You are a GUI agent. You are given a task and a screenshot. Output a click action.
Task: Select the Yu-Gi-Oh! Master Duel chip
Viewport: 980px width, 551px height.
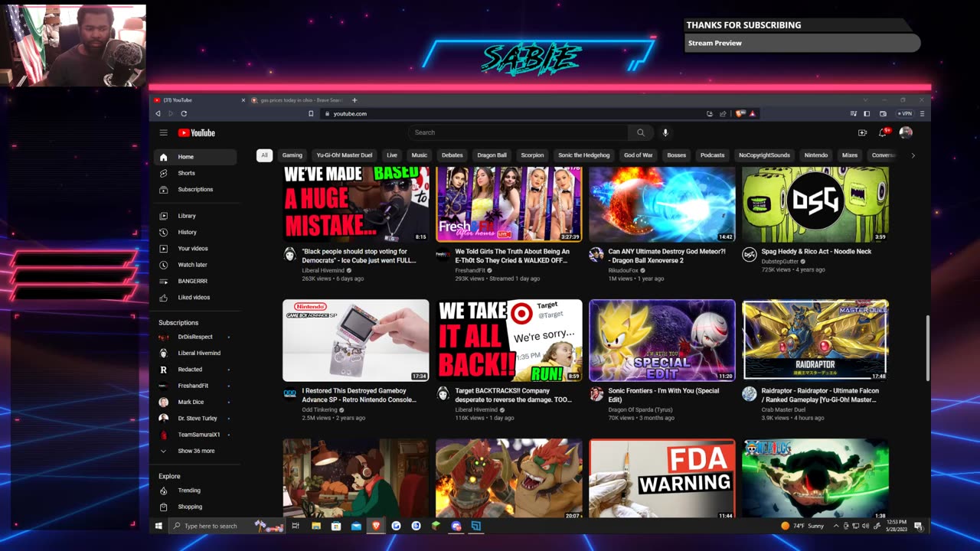(345, 155)
